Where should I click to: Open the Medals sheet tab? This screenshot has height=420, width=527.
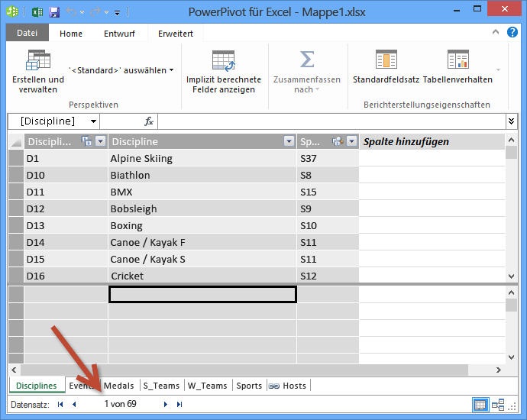(118, 386)
